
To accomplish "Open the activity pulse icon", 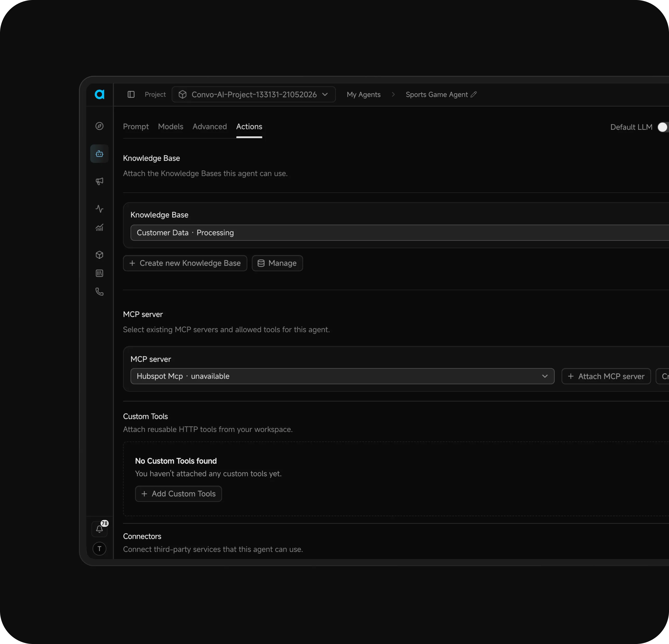I will coord(99,209).
